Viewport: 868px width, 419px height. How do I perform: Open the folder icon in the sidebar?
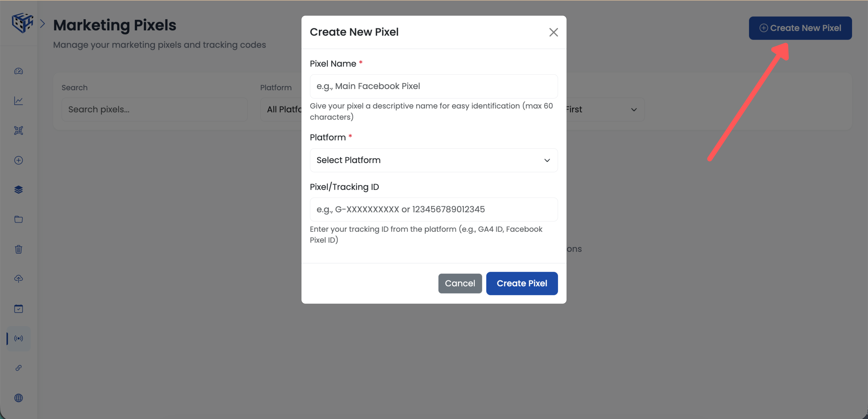[x=19, y=219]
